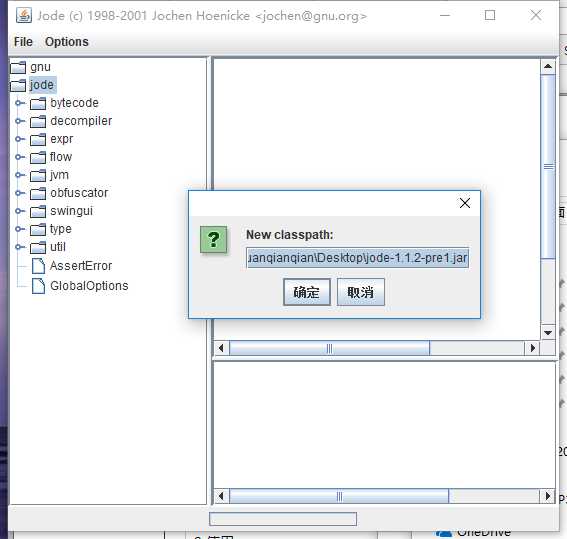Click the bytecode folder icon

tap(38, 103)
